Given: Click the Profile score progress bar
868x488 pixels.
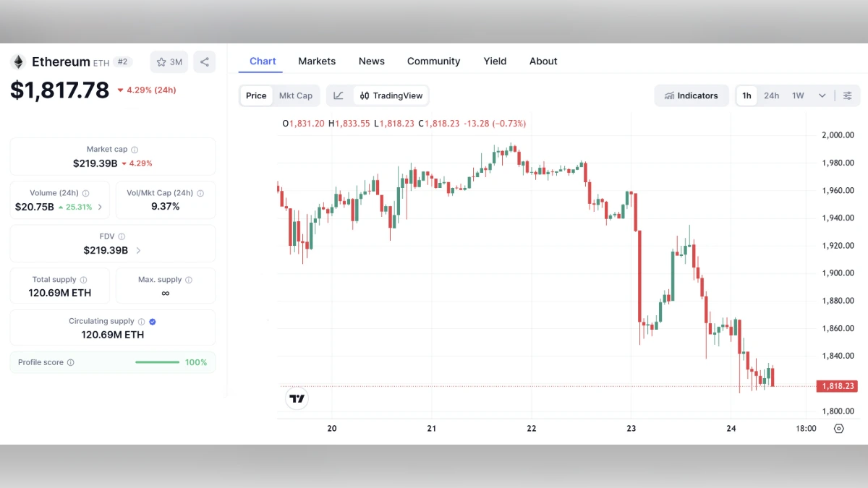Looking at the screenshot, I should tap(156, 362).
